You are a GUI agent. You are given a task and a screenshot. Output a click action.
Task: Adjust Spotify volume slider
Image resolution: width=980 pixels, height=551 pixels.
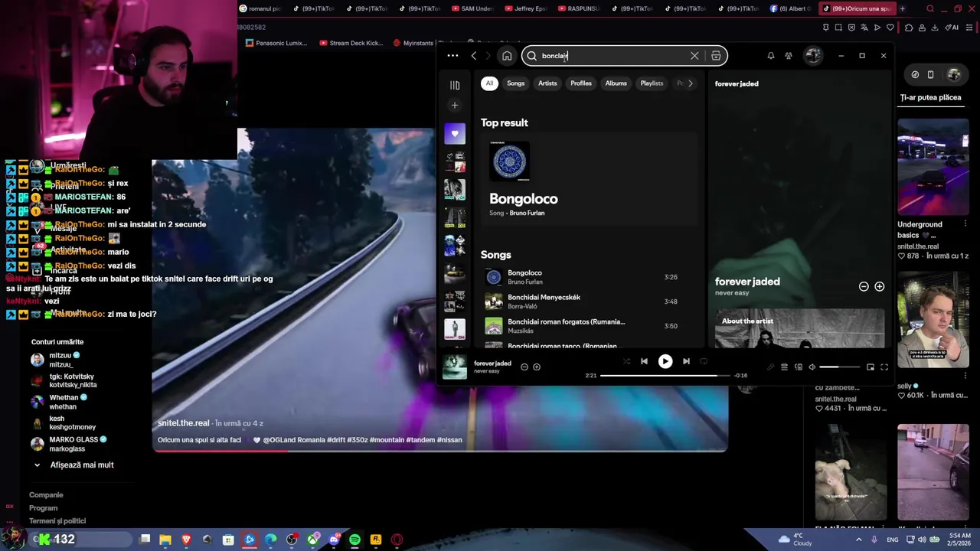click(840, 367)
